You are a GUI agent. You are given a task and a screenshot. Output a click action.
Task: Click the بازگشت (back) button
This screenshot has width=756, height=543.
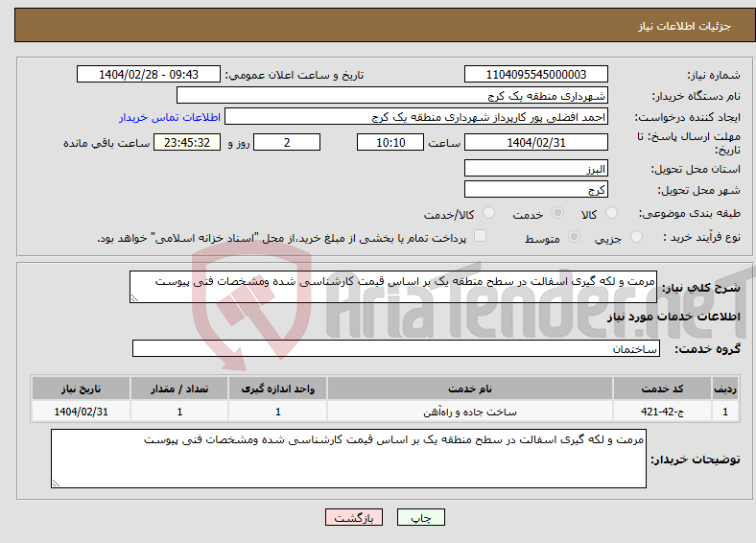pos(354,517)
